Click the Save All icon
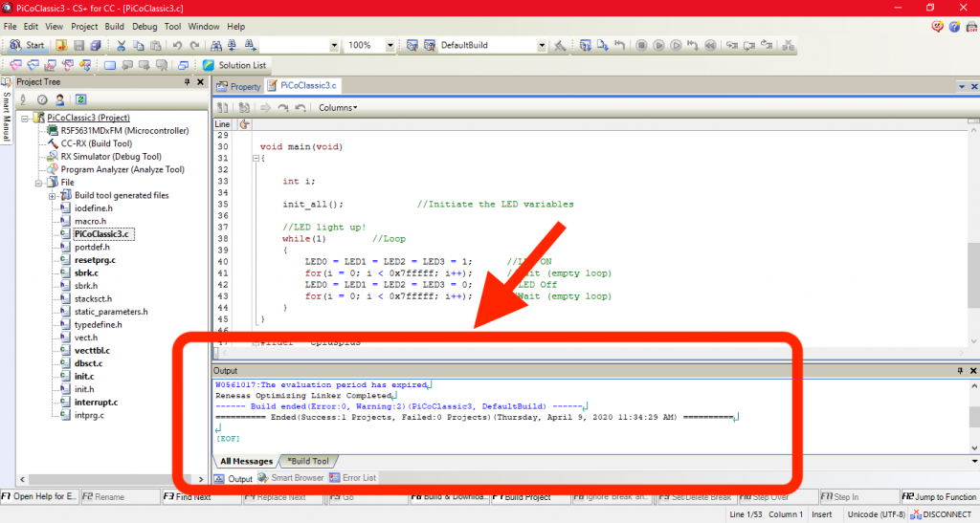Screen dimensions: 980x523 tap(96, 45)
